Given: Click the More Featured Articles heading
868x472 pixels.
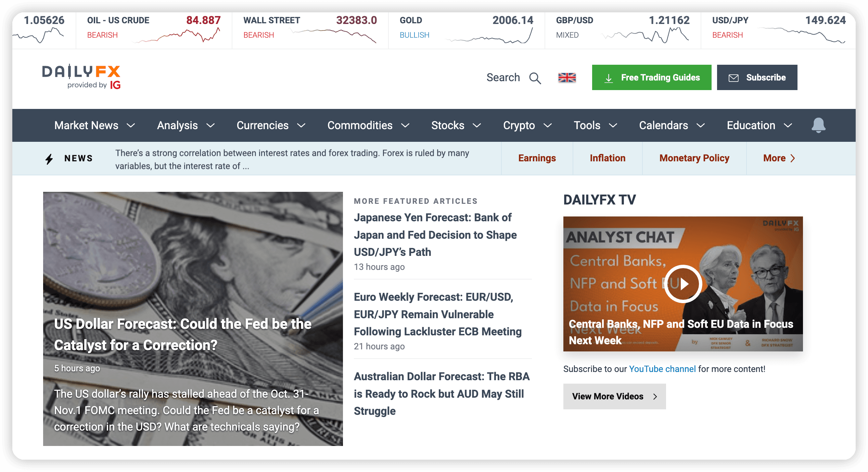Looking at the screenshot, I should tap(416, 201).
